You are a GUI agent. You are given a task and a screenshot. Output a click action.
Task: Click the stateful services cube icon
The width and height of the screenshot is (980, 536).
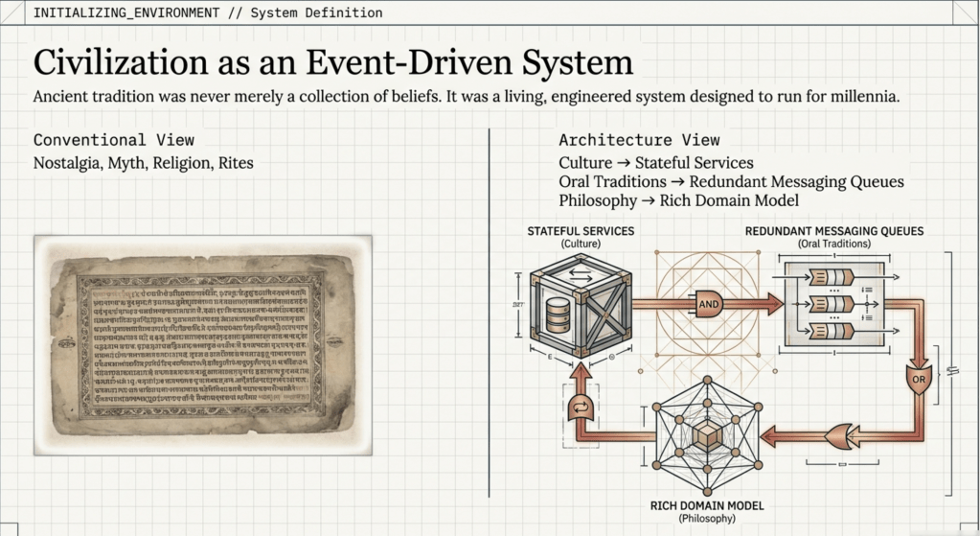(580, 305)
